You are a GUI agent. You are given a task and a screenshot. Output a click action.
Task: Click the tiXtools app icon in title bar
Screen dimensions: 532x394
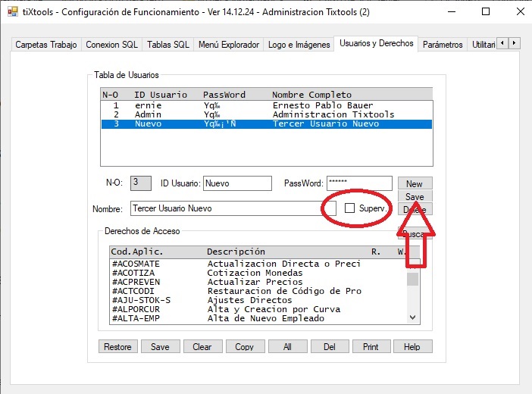[x=13, y=12]
